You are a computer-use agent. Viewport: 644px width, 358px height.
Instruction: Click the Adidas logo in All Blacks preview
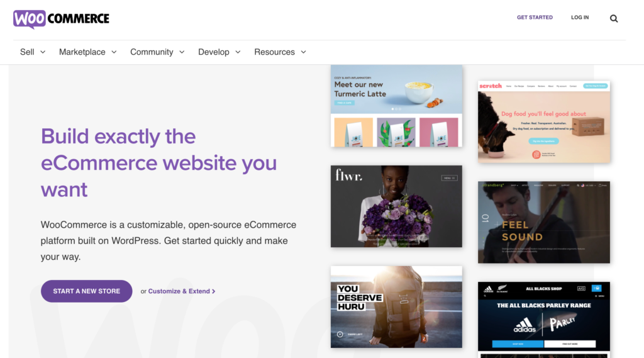tap(523, 325)
